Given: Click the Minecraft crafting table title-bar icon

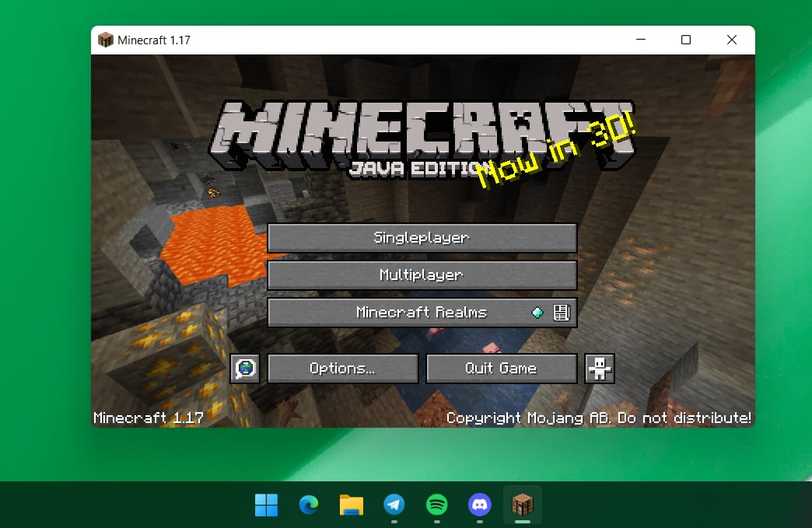Looking at the screenshot, I should click(x=106, y=40).
